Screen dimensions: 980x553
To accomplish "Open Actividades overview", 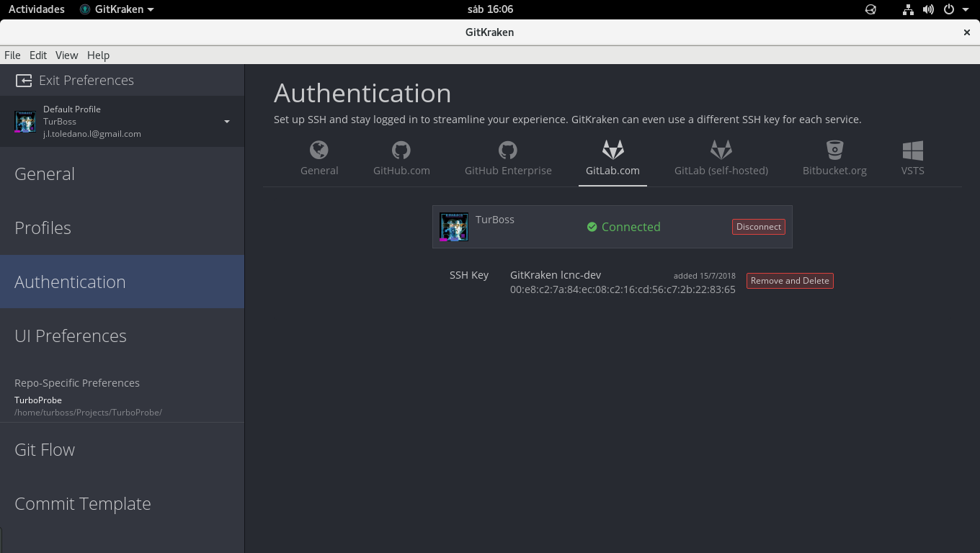I will (x=36, y=9).
